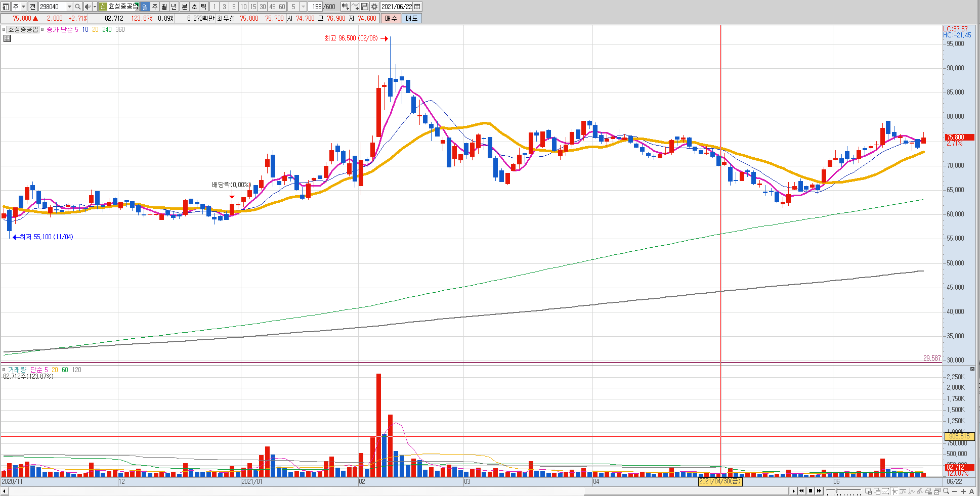The image size is (980, 496).
Task: Select the 주 (weekly) period toggle
Action: (155, 7)
